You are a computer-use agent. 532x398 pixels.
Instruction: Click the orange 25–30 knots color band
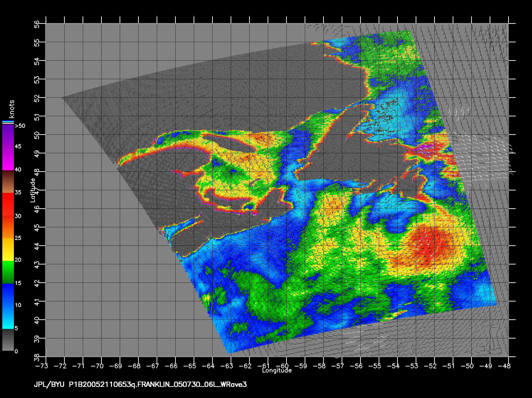coord(8,227)
